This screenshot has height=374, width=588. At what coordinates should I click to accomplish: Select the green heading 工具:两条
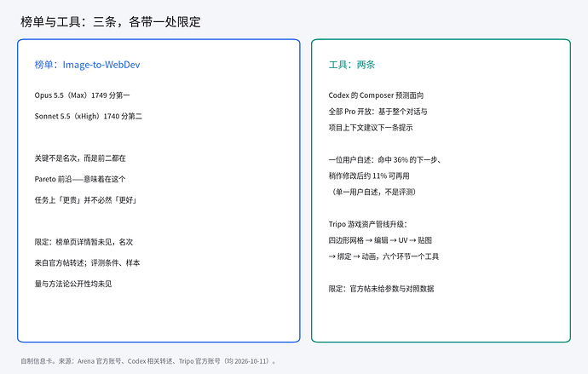(x=352, y=65)
